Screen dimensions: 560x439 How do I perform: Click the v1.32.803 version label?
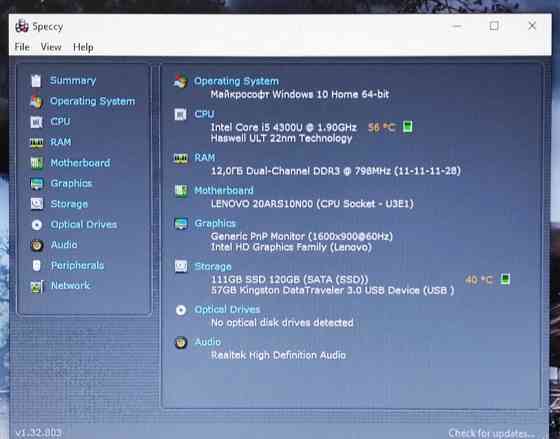pyautogui.click(x=38, y=433)
